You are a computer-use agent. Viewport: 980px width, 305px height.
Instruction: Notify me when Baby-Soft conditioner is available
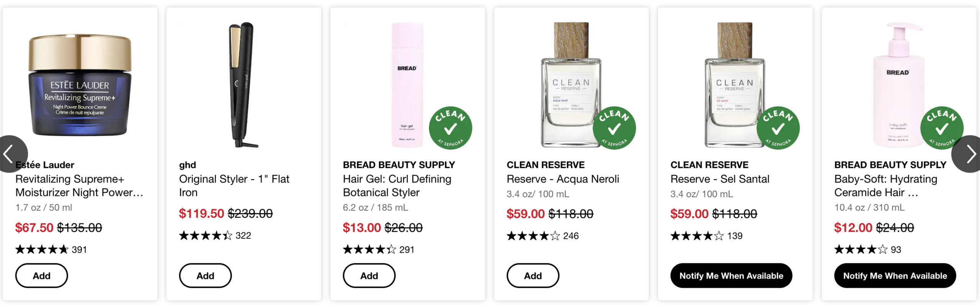(x=895, y=276)
